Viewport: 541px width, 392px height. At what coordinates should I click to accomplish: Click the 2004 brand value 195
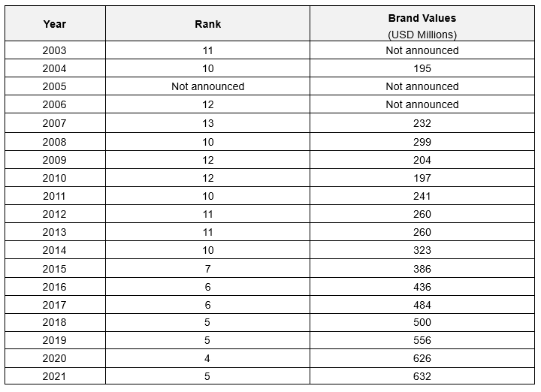tap(422, 68)
